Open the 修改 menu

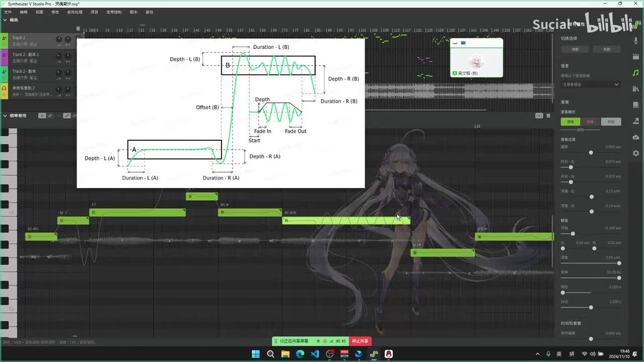coord(55,12)
